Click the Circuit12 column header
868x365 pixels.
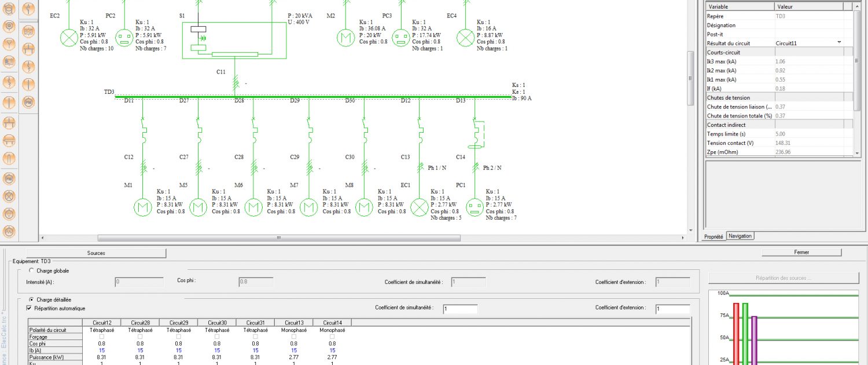[x=101, y=323]
